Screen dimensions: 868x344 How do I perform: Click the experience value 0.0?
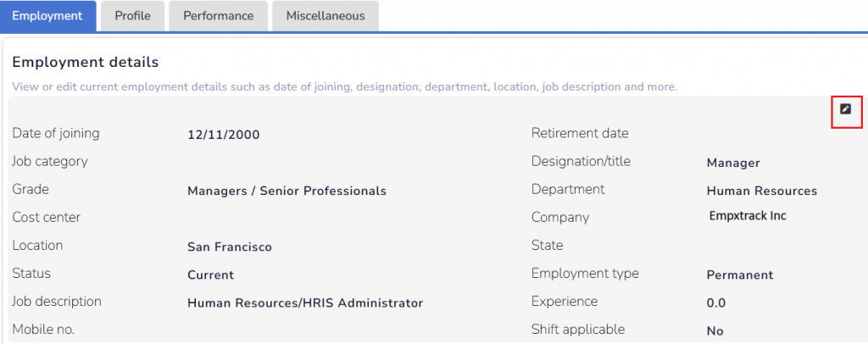[x=715, y=302]
